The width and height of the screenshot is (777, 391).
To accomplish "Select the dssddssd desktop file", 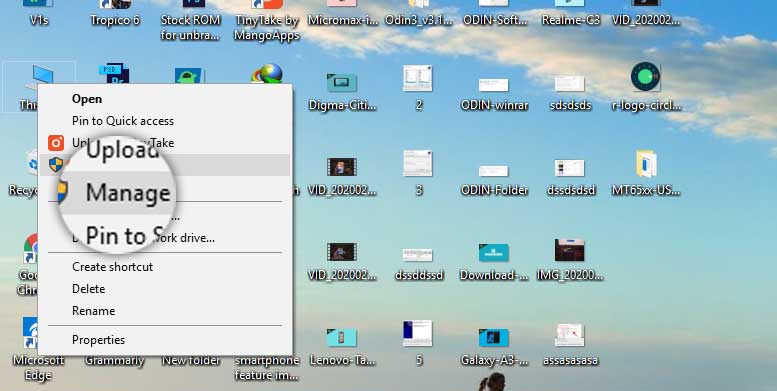I will [418, 264].
